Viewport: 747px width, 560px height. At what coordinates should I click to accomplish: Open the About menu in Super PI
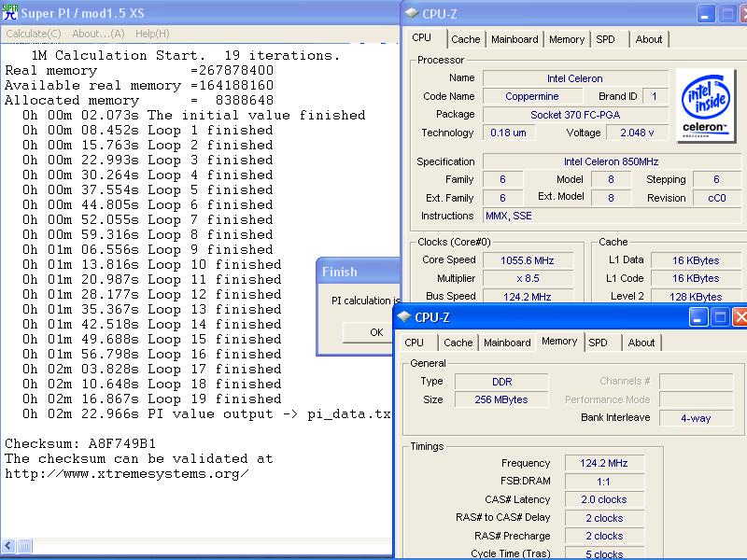pyautogui.click(x=98, y=34)
